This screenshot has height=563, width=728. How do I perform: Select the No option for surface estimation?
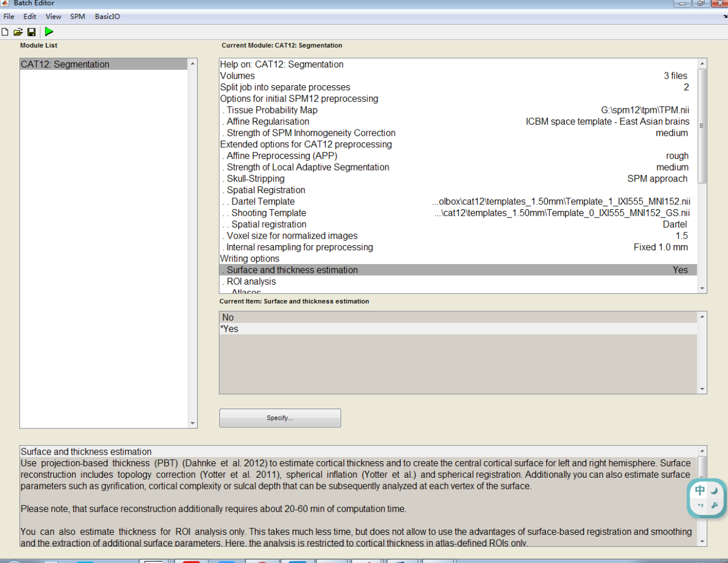point(458,317)
